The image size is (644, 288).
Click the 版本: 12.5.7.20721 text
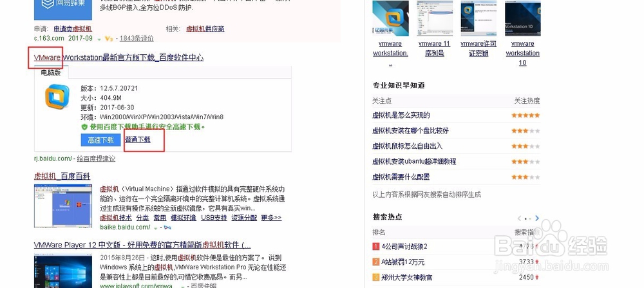coord(109,88)
